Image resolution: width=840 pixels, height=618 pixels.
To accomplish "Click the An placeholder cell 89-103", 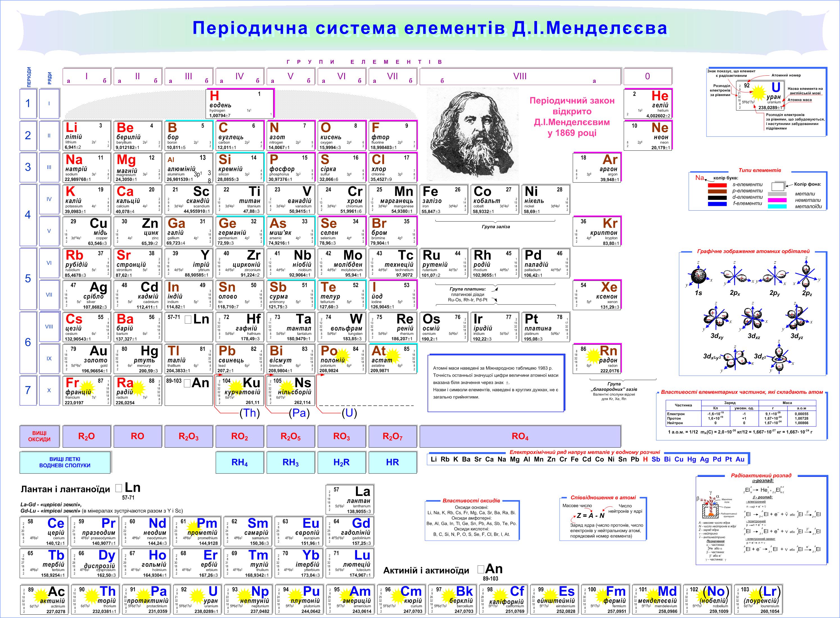I will (x=189, y=391).
